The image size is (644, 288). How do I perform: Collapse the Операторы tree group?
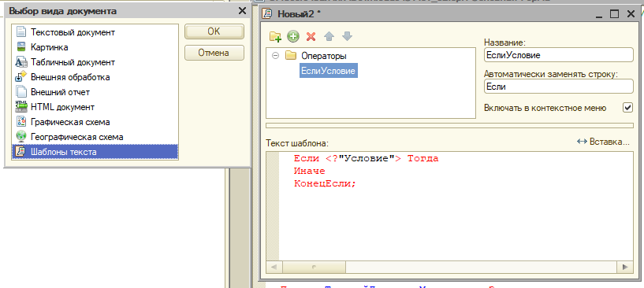(x=275, y=55)
